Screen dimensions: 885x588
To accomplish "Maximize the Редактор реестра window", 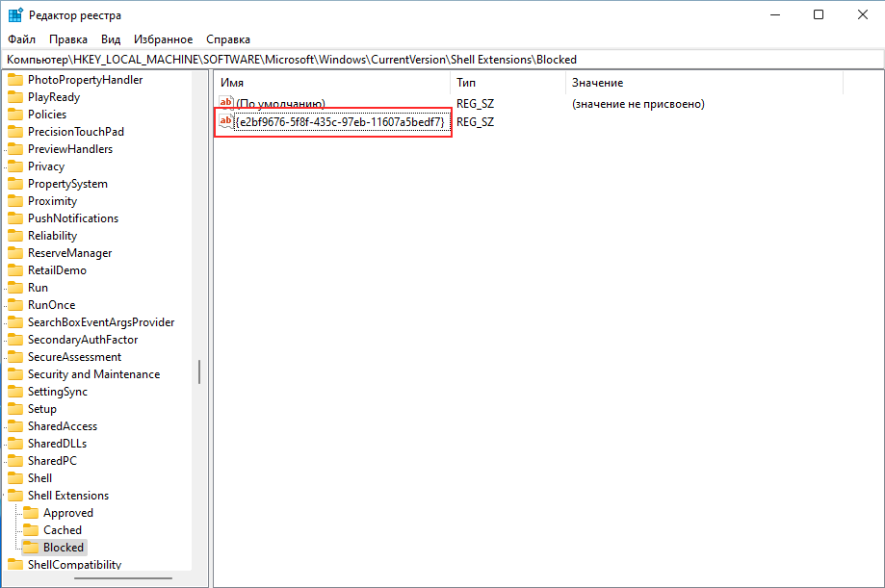I will click(819, 15).
